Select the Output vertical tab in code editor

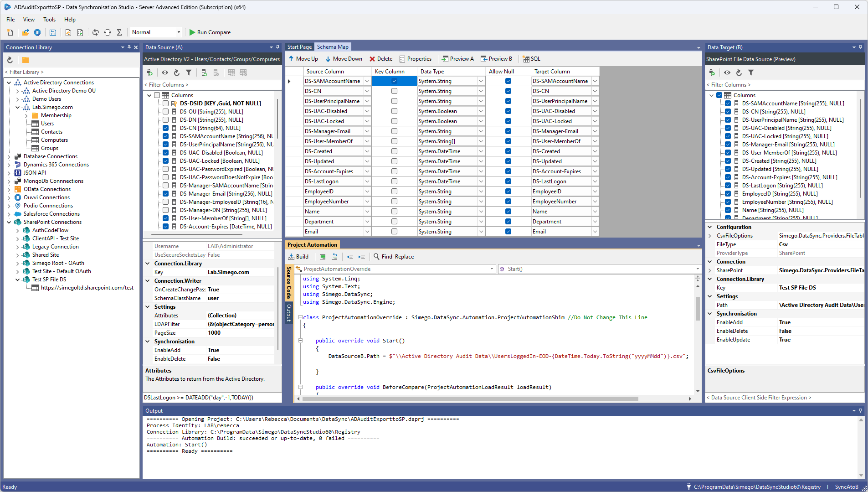click(x=288, y=313)
